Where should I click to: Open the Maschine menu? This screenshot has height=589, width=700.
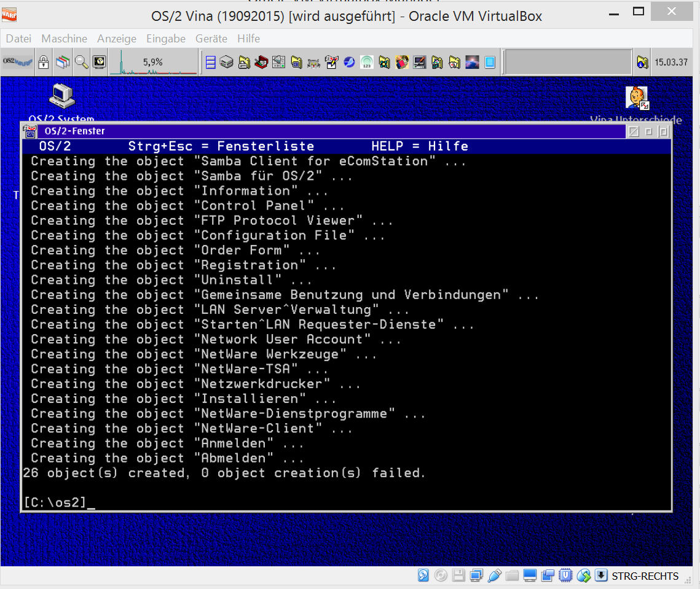point(65,39)
